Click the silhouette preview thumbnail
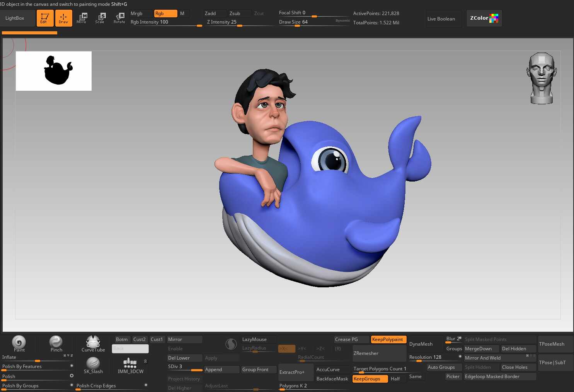 click(54, 71)
